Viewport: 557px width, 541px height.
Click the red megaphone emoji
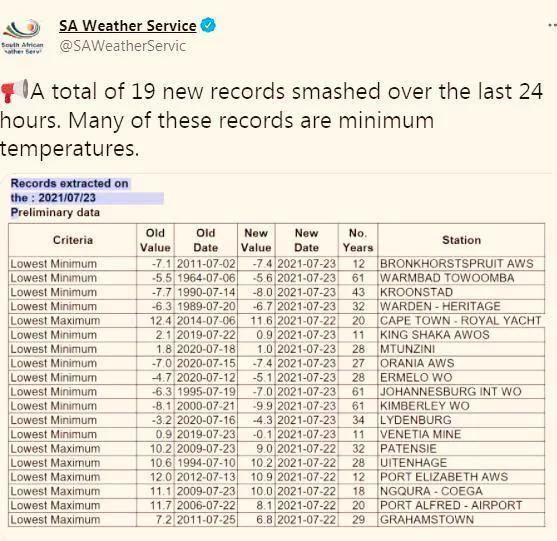click(x=14, y=91)
